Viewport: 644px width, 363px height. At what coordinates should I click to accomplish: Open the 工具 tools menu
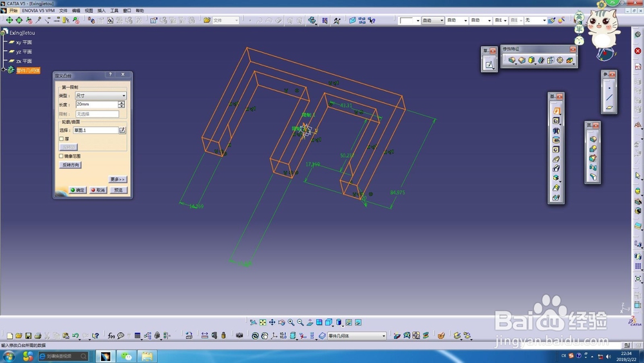coord(114,10)
